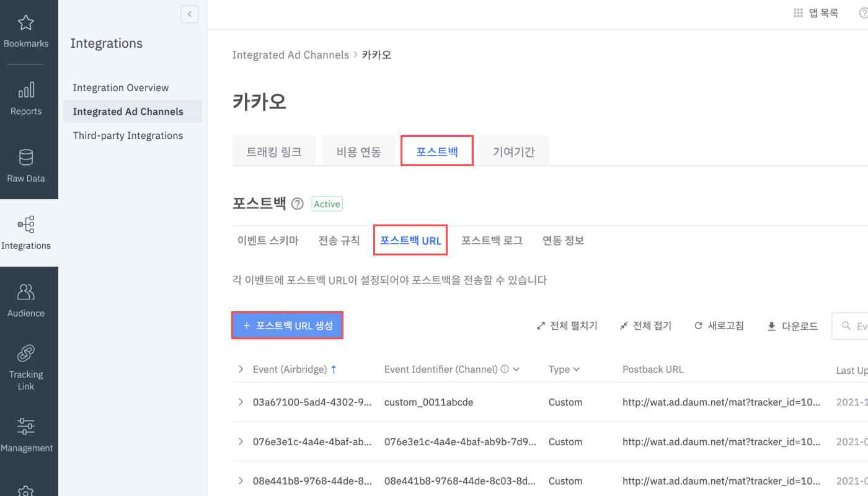
Task: Collapse the Integrations side panel
Action: click(190, 14)
